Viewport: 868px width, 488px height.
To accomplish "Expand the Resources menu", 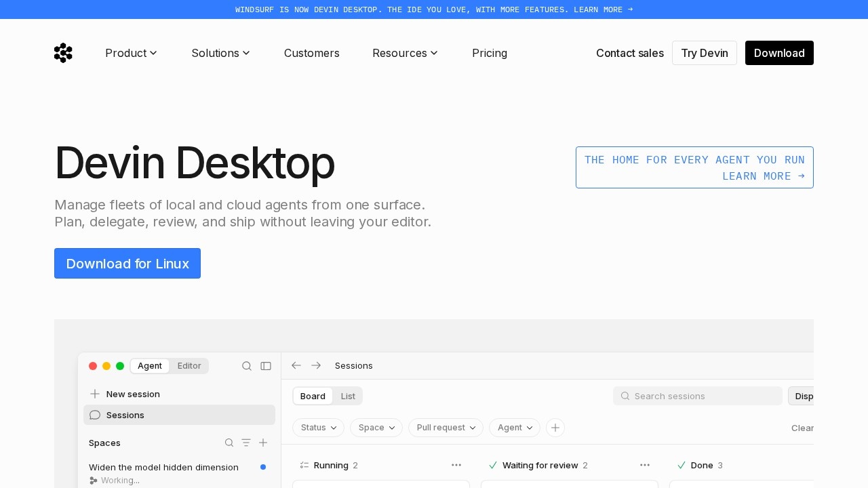I will (405, 53).
